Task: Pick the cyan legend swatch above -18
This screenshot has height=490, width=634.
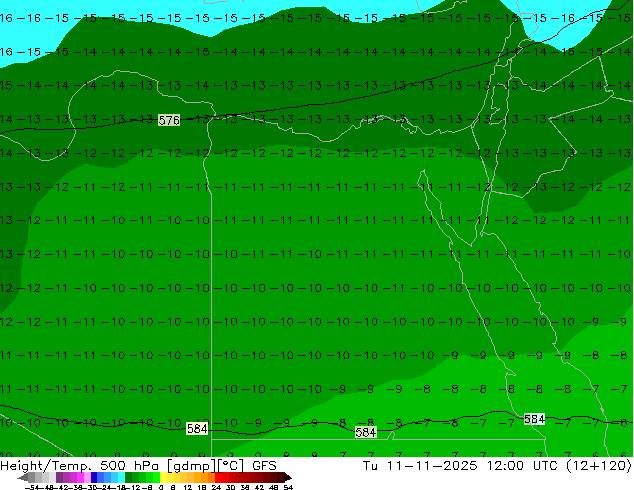Action: pos(121,477)
